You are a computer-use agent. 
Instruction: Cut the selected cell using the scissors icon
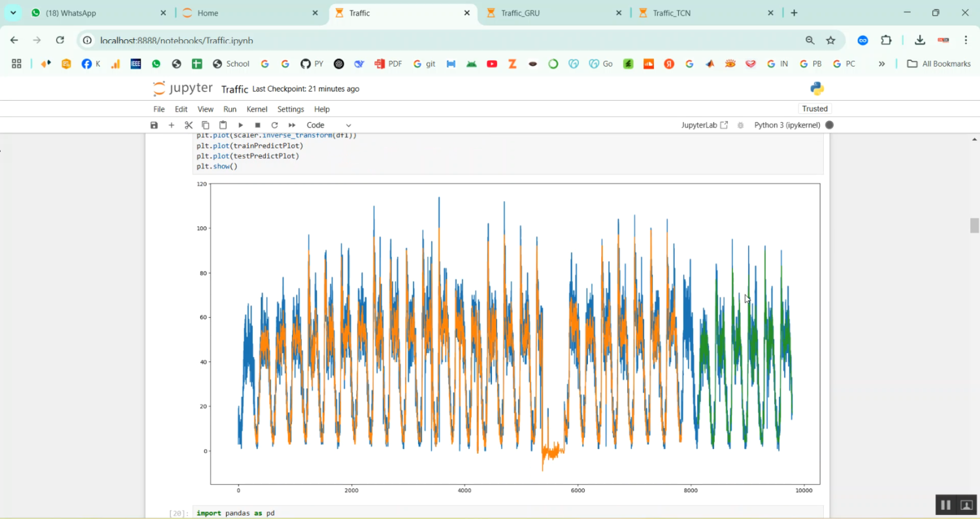tap(189, 125)
